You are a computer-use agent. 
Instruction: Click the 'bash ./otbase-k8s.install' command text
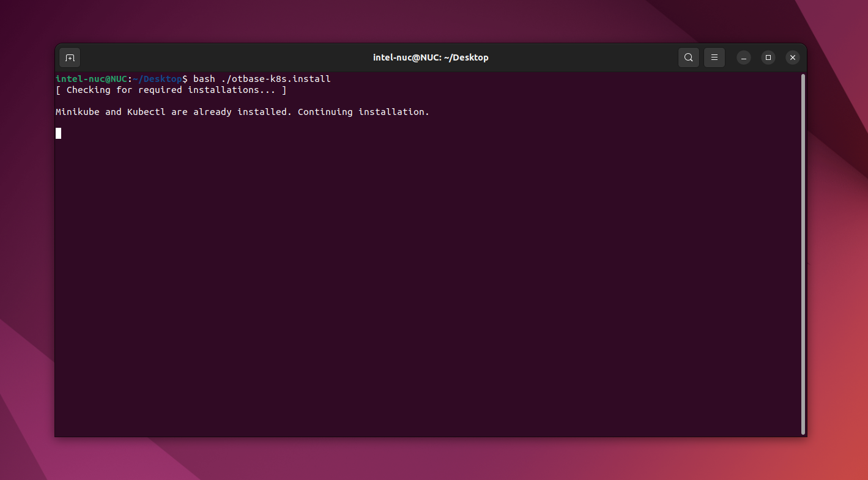click(x=262, y=79)
